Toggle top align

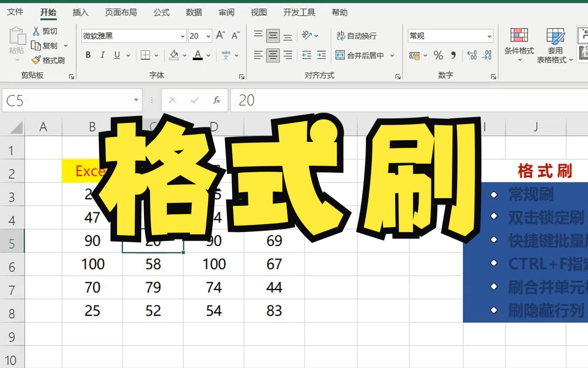click(258, 35)
